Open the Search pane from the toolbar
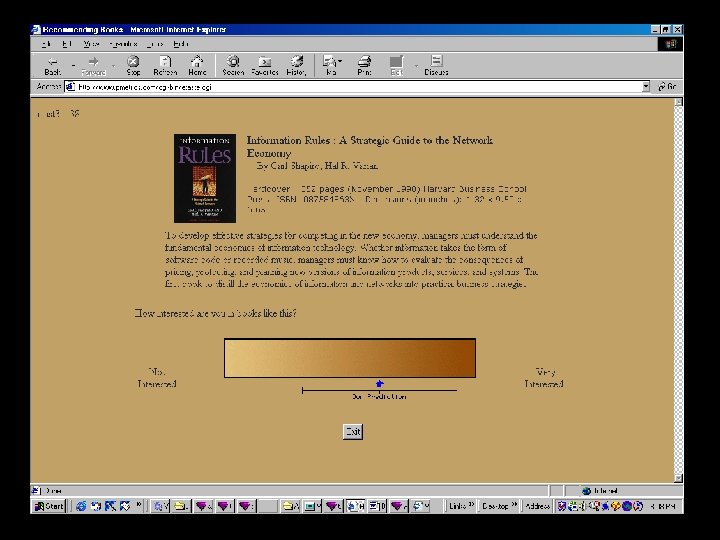The width and height of the screenshot is (720, 540). [233, 66]
